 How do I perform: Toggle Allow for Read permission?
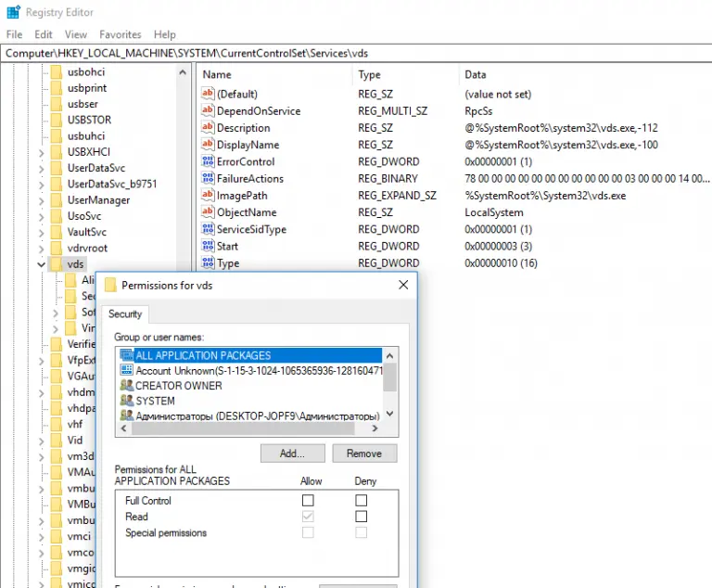[x=308, y=517]
